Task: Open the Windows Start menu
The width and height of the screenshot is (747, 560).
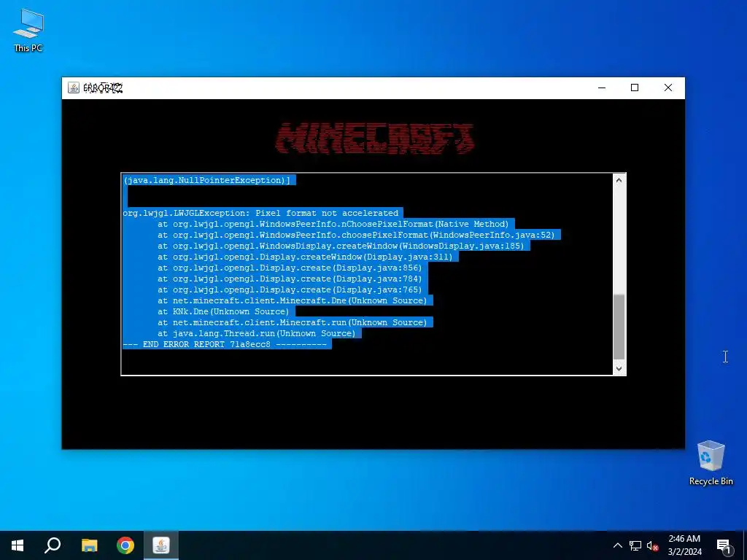Action: click(18, 545)
